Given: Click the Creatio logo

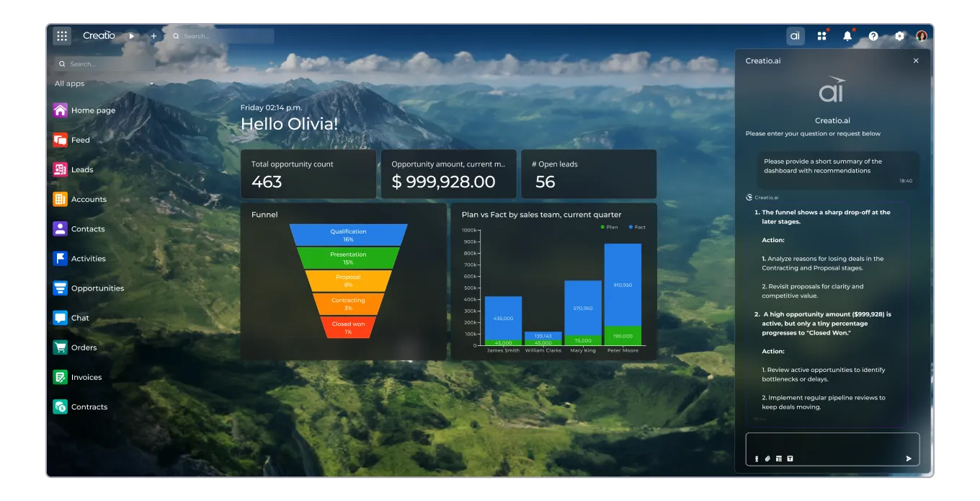Looking at the screenshot, I should pos(99,36).
